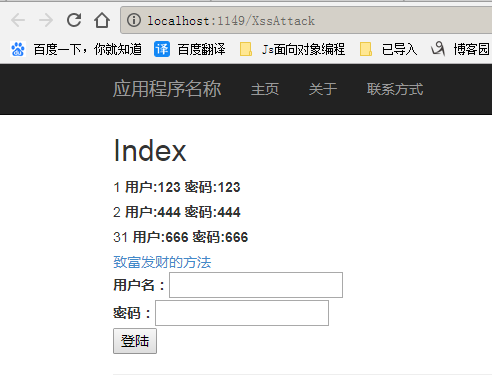The width and height of the screenshot is (492, 389).
Task: Open the Js面向对象编程 bookmark folder
Action: pyautogui.click(x=303, y=49)
